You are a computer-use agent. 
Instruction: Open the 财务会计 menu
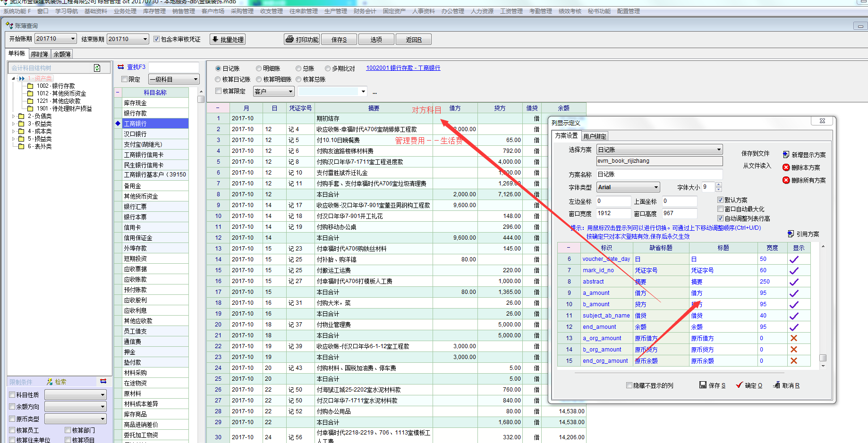click(x=365, y=11)
